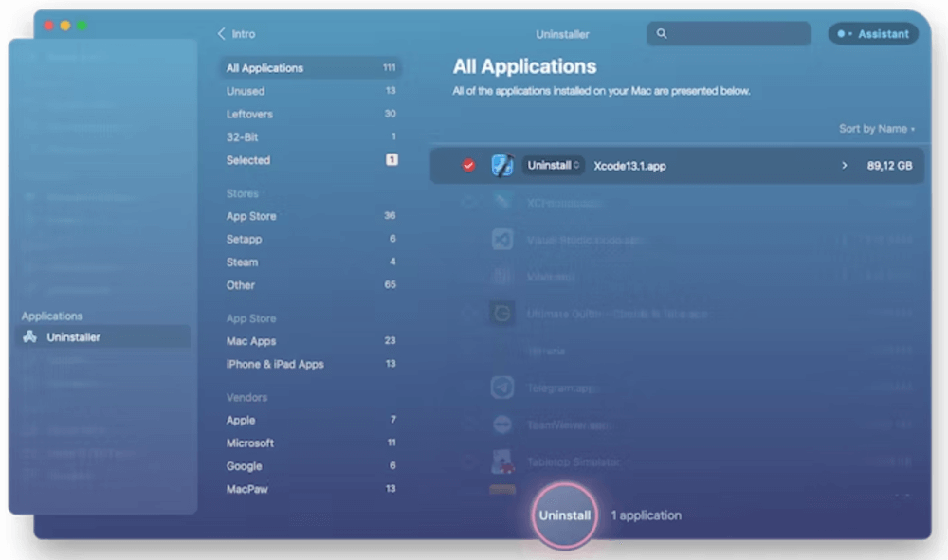Image resolution: width=948 pixels, height=560 pixels.
Task: Click the Tabletop Simulator app icon
Action: 501,461
